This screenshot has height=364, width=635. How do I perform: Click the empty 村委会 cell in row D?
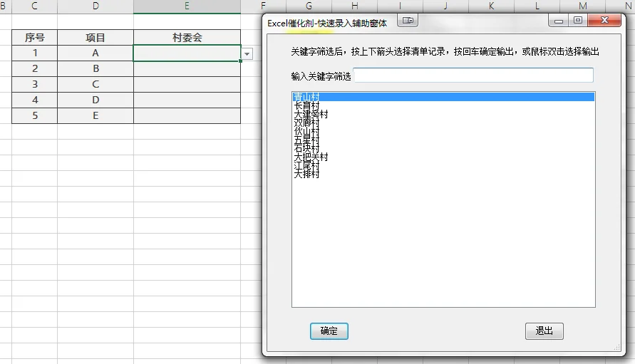(187, 100)
